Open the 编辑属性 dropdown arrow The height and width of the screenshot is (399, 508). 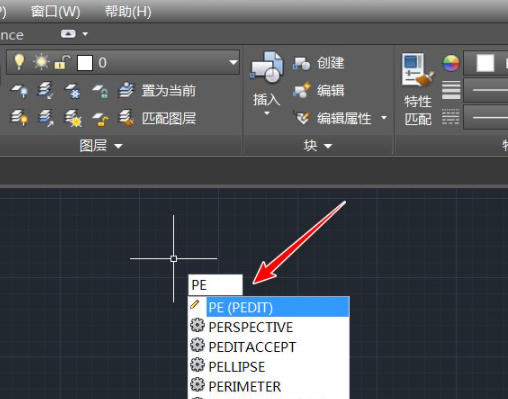click(x=384, y=118)
